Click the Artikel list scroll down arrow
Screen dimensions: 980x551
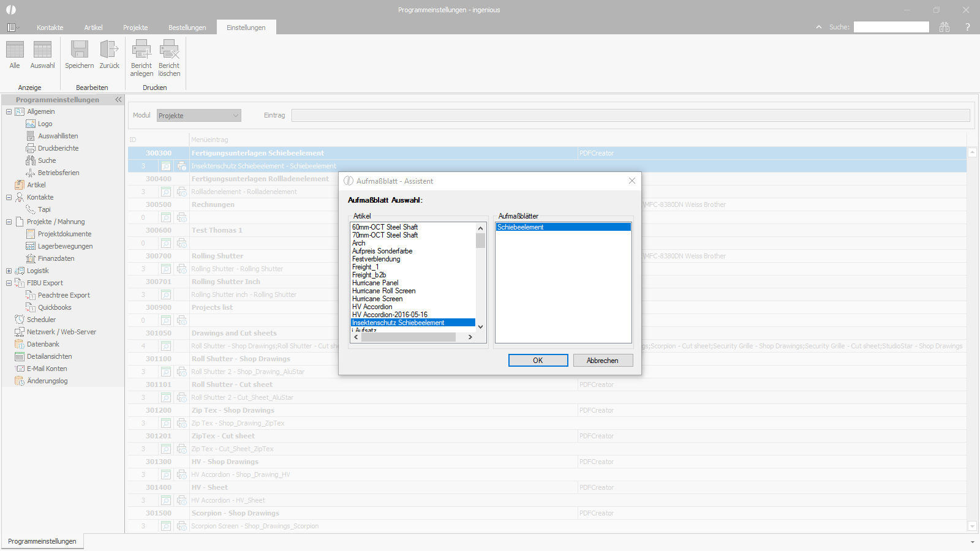click(480, 327)
